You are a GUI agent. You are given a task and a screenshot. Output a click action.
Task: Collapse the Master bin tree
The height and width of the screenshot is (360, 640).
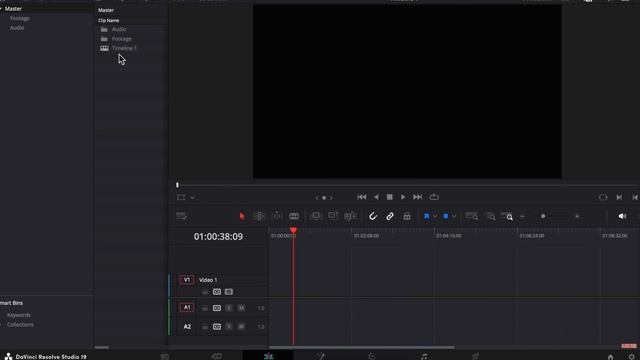1,9
